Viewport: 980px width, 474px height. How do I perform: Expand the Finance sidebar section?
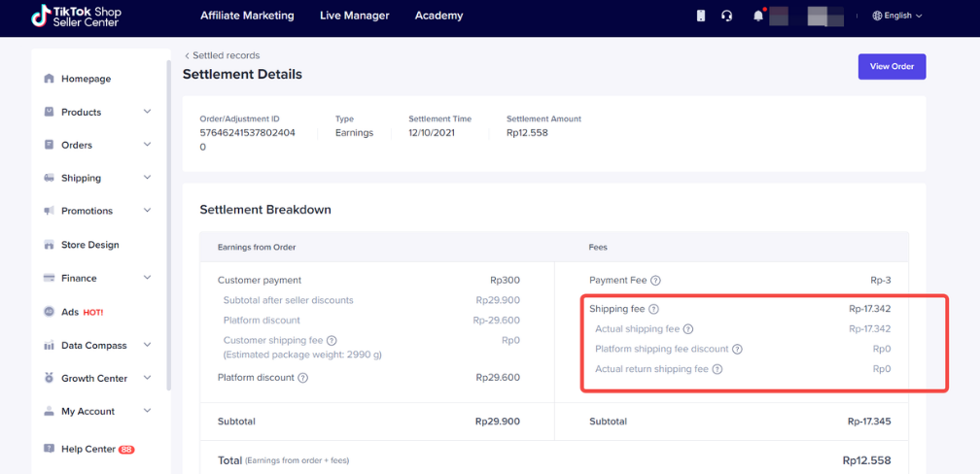click(x=147, y=278)
